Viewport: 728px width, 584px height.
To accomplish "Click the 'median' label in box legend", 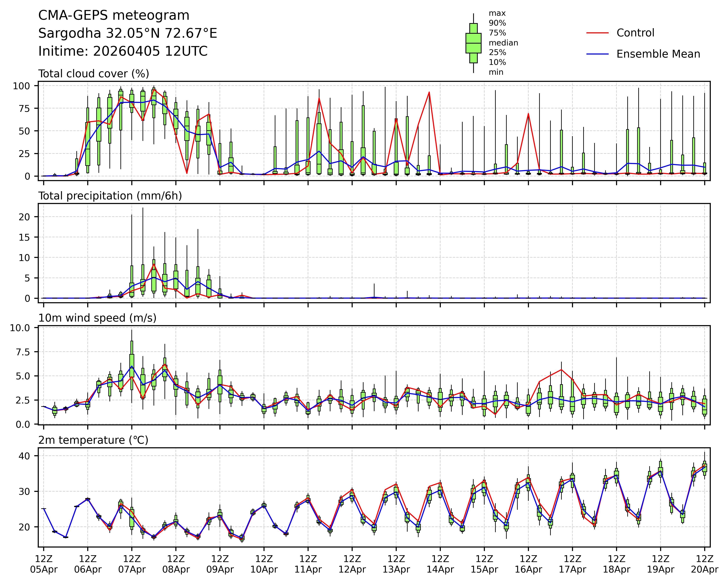I will click(x=503, y=43).
